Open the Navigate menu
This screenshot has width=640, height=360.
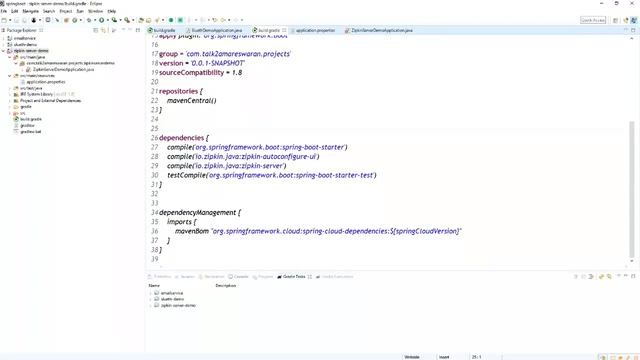coord(31,11)
